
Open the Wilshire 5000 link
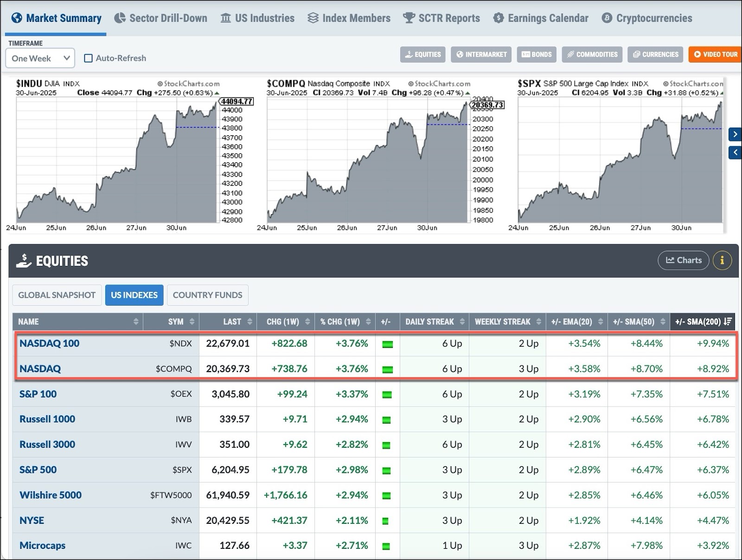pyautogui.click(x=51, y=495)
